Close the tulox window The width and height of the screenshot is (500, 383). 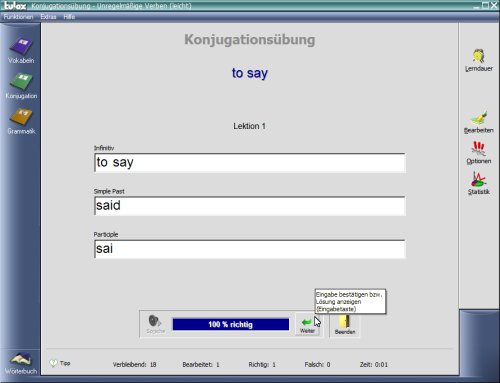pos(494,6)
